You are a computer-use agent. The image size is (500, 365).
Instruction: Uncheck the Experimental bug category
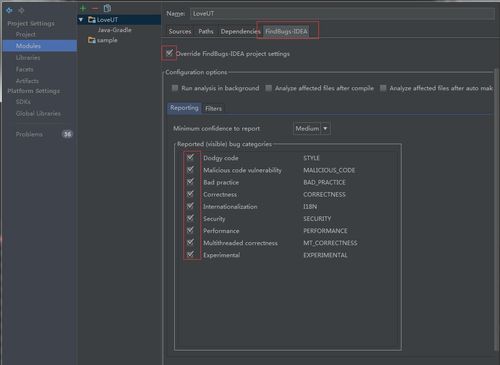[190, 255]
